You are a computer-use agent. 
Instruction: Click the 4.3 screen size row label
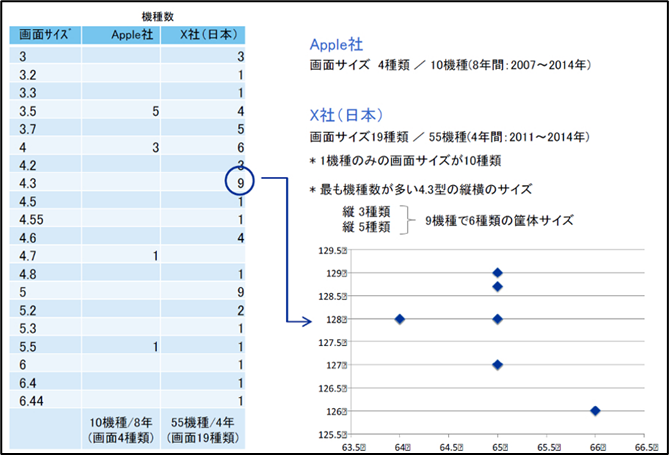pos(28,184)
